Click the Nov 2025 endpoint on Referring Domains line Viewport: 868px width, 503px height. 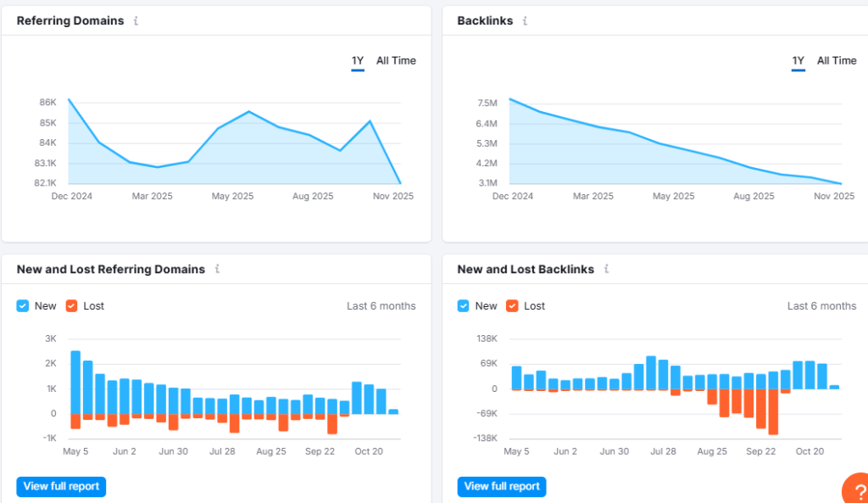(400, 182)
